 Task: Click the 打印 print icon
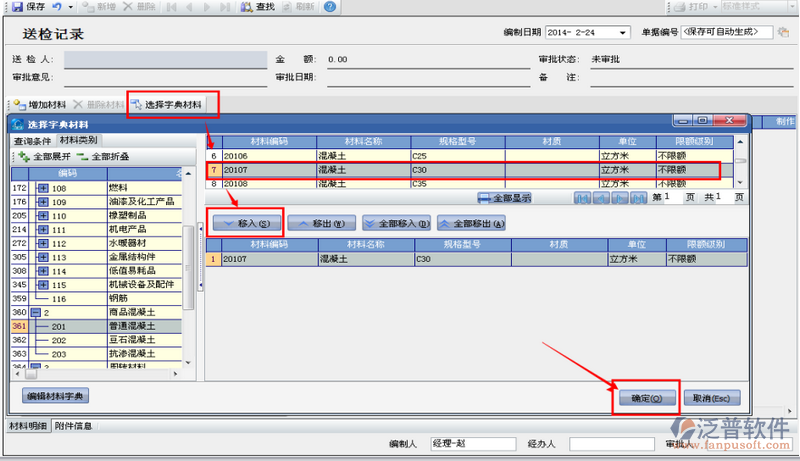680,7
